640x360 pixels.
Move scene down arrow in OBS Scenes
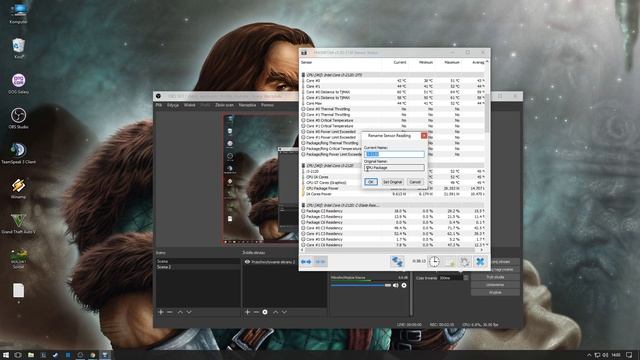(x=189, y=312)
